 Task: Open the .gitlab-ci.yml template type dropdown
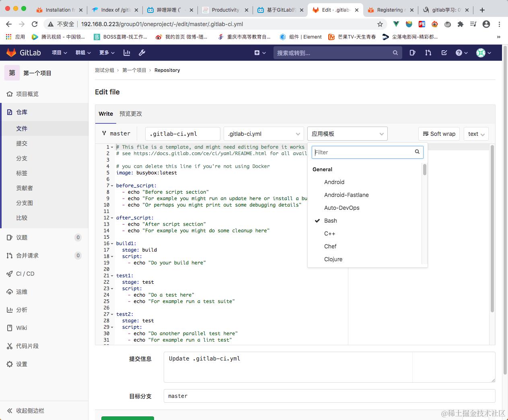pos(263,134)
